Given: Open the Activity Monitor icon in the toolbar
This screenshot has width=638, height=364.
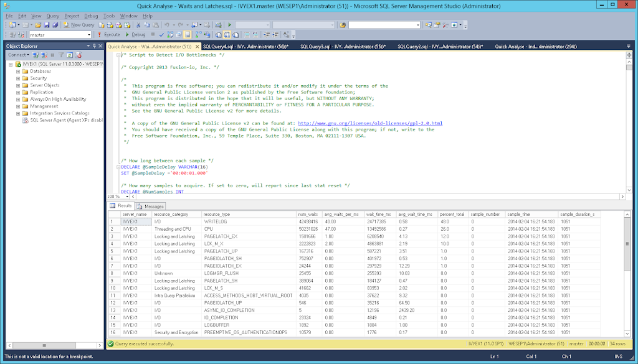Looking at the screenshot, I should [219, 25].
